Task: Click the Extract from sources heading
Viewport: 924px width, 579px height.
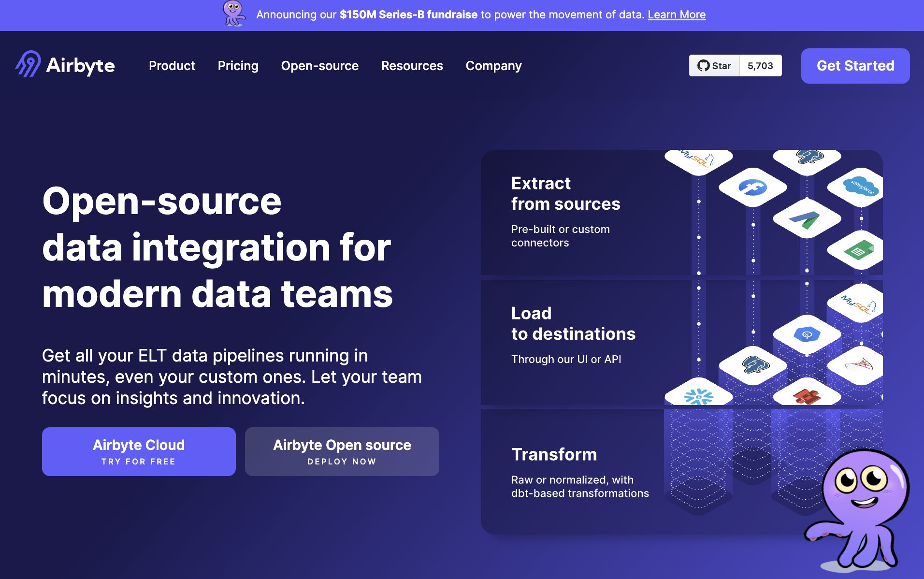Action: click(x=566, y=193)
